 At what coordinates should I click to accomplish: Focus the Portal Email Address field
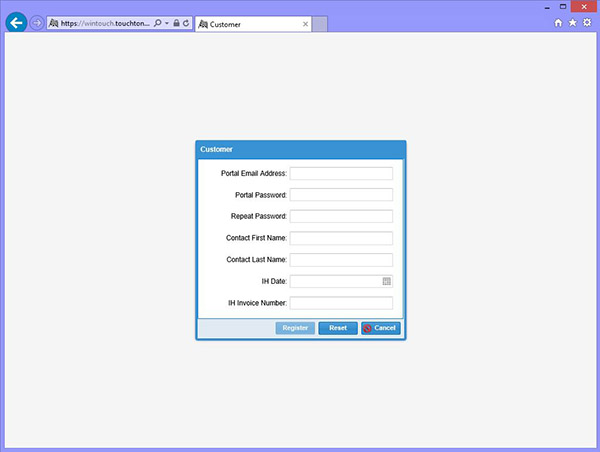point(341,173)
